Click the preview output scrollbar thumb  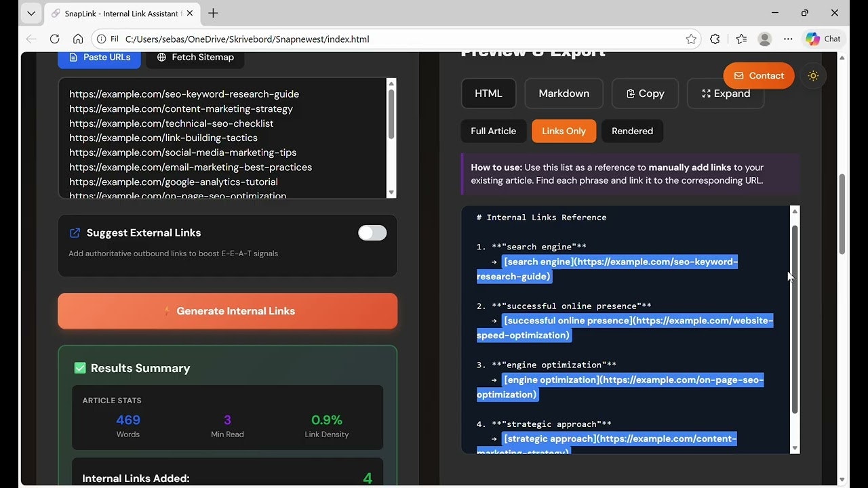click(795, 319)
